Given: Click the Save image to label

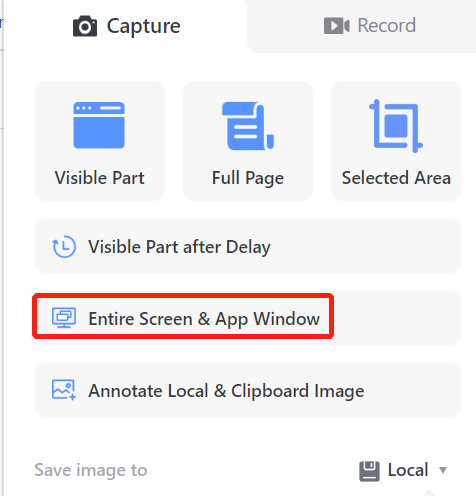Looking at the screenshot, I should click(x=91, y=470).
